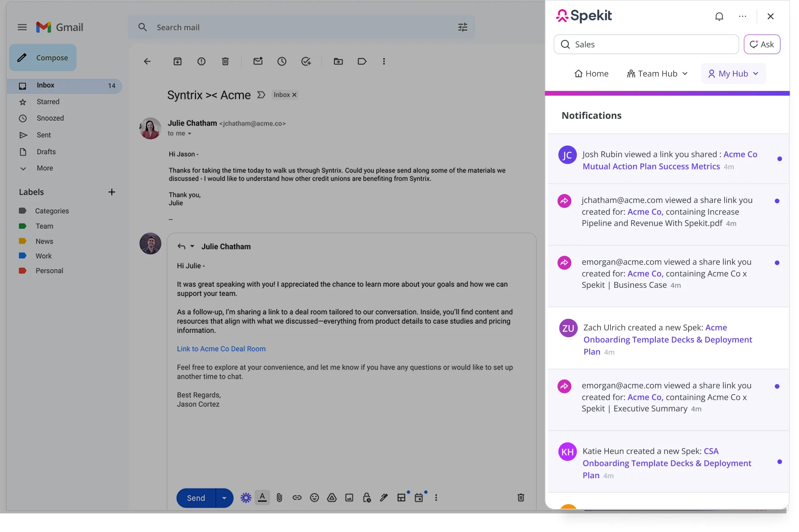799x532 pixels.
Task: Open send options dropdown arrow
Action: [225, 498]
